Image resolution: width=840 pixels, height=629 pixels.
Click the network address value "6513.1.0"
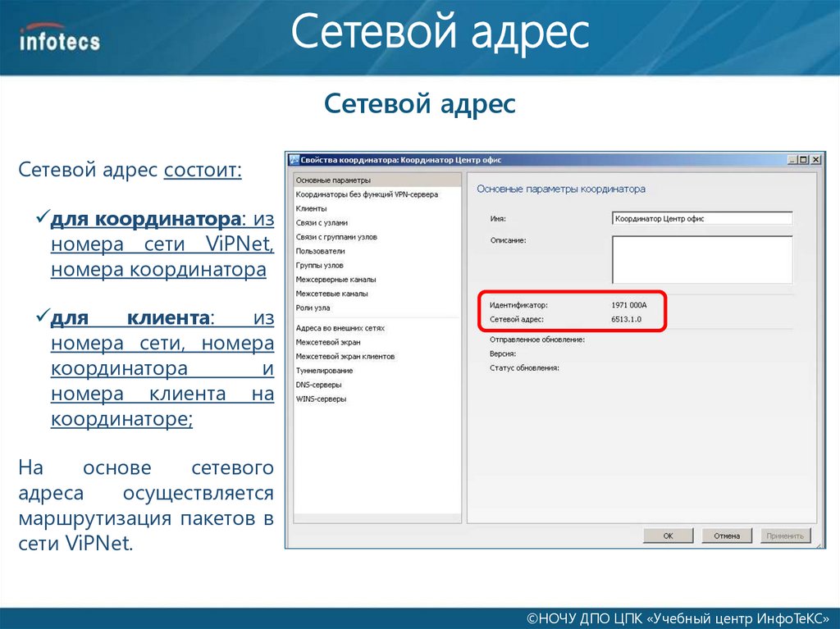click(626, 319)
